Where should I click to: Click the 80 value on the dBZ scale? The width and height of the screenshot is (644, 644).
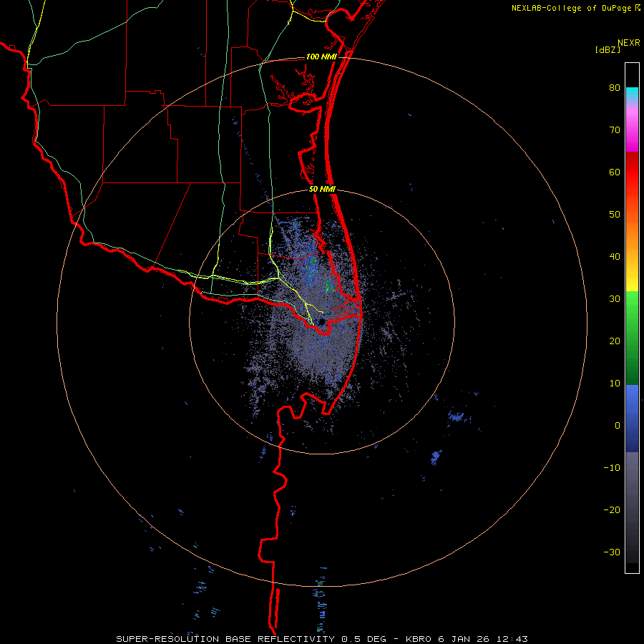point(615,88)
